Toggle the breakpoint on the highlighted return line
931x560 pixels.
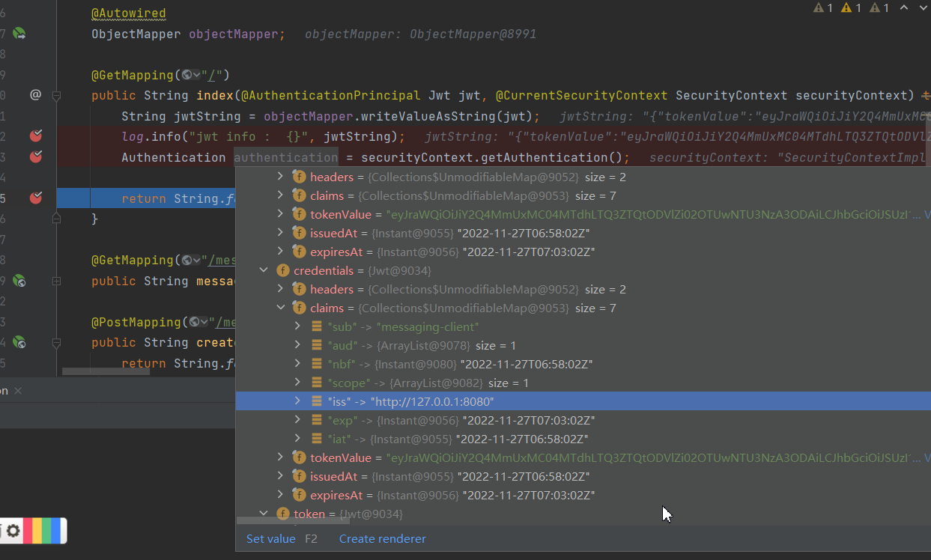pos(35,198)
